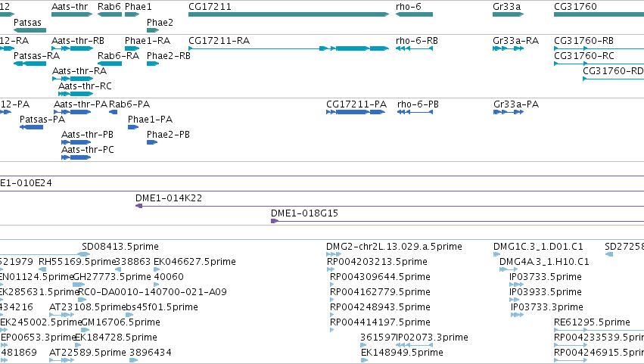
Task: Click the DMG2-chr2L.13.029.a.5prime EST label
Action: click(x=394, y=247)
